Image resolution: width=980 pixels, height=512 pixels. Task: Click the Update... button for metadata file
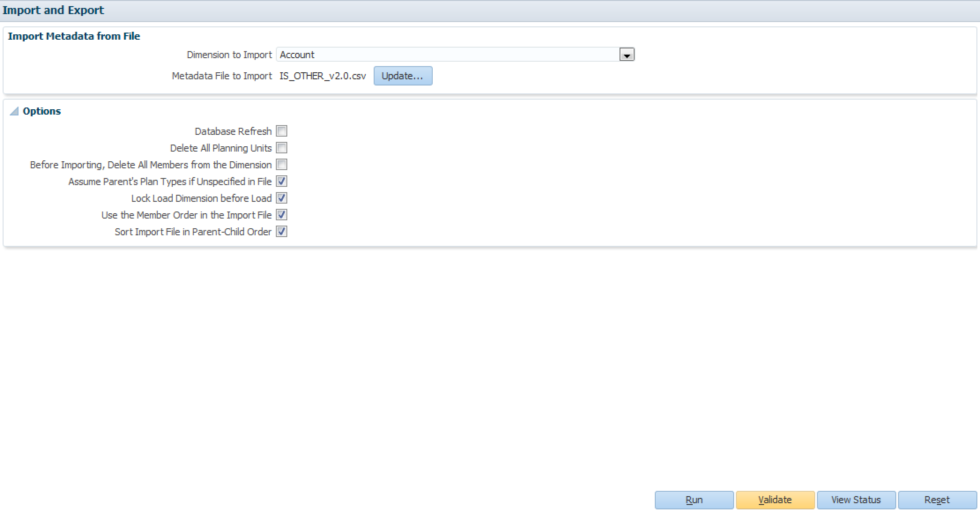(x=403, y=76)
